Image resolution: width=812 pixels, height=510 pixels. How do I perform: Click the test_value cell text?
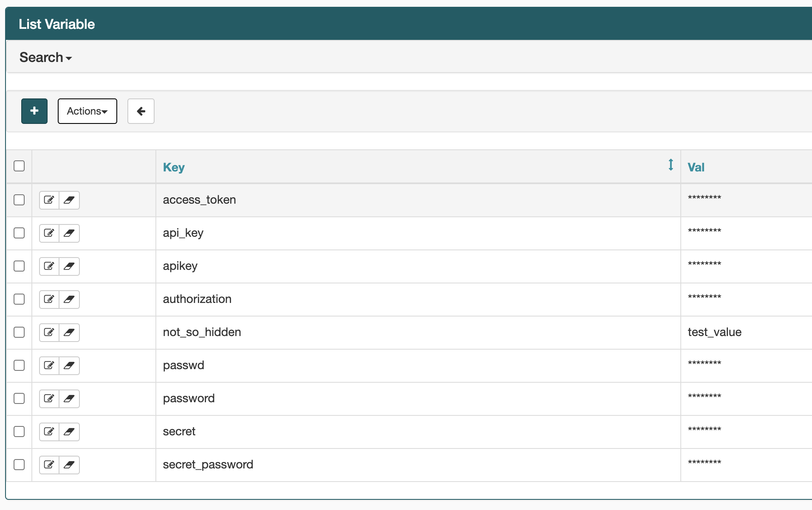(714, 332)
